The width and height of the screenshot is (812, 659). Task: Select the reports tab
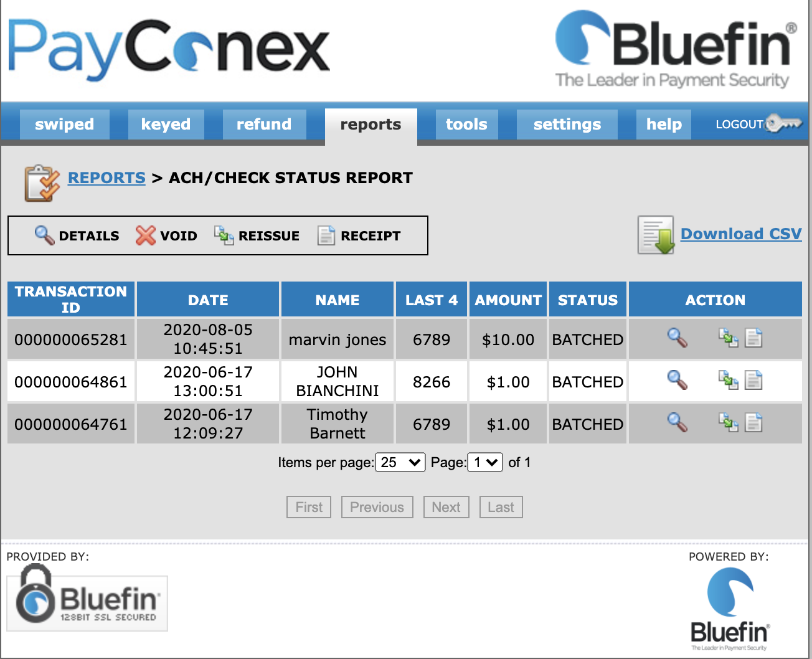point(371,125)
